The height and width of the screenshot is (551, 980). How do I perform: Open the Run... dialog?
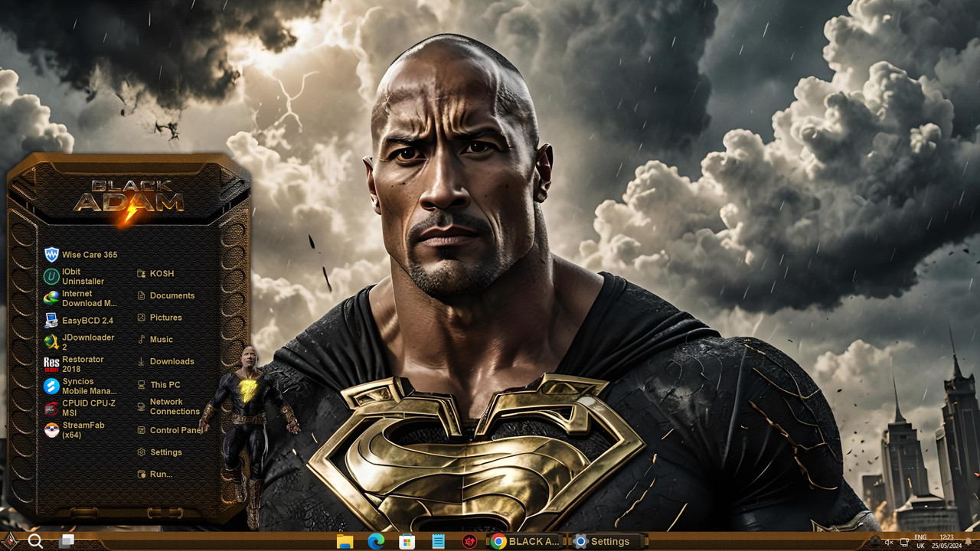[x=155, y=474]
